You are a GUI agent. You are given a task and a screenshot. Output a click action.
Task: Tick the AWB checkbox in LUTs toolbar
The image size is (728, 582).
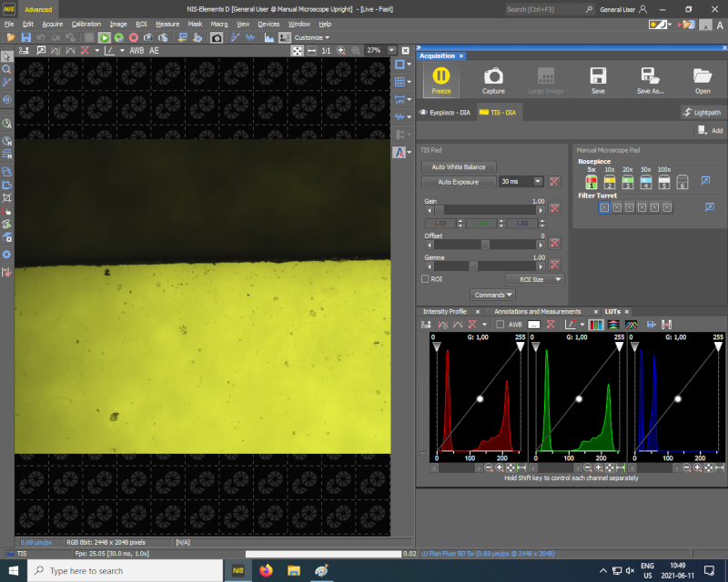coord(500,325)
